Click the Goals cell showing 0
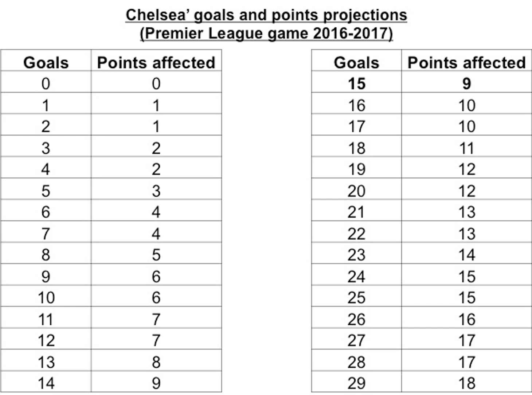This screenshot has width=532, height=395. coord(46,84)
